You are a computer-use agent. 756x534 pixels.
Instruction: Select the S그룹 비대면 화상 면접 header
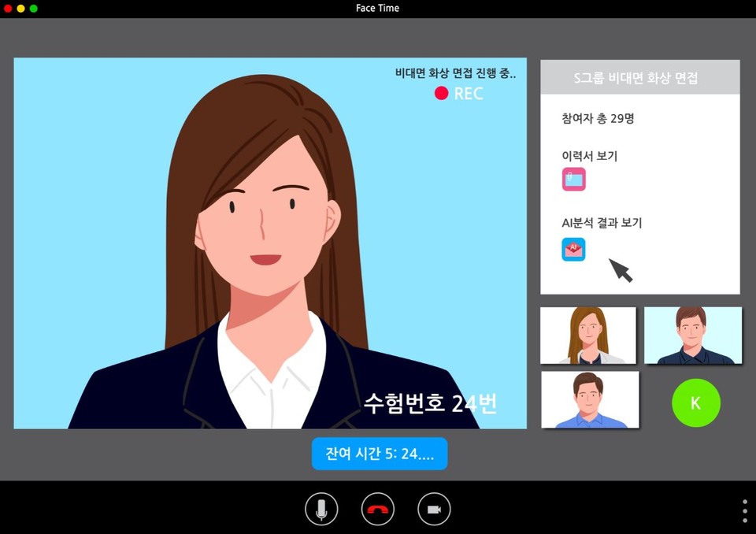(639, 76)
